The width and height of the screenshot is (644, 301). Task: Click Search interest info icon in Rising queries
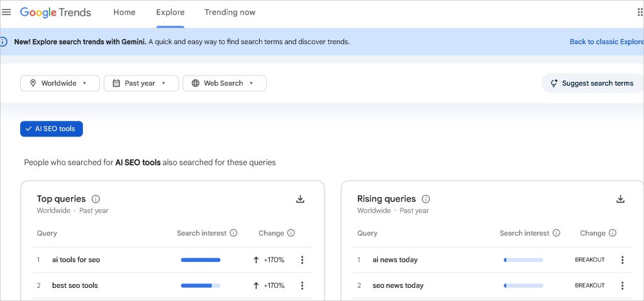click(x=556, y=233)
